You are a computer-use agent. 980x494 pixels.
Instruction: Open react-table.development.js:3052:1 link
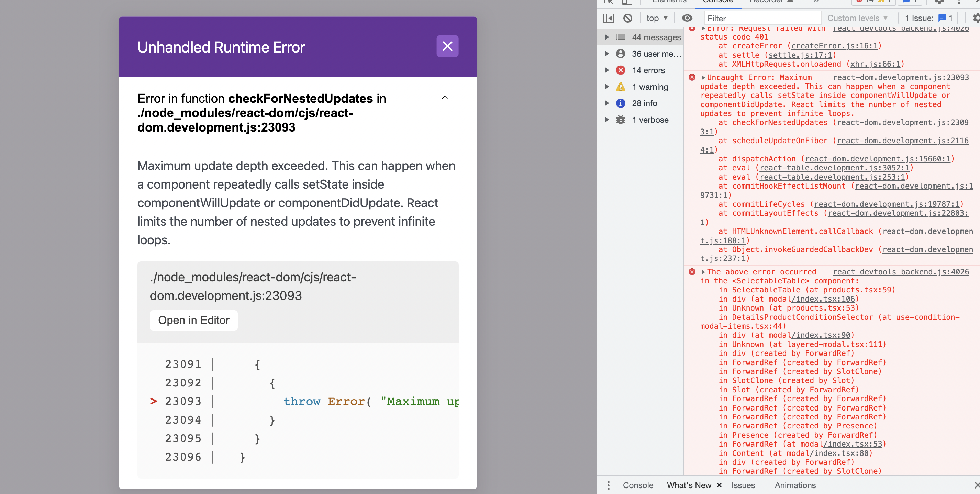coord(834,168)
